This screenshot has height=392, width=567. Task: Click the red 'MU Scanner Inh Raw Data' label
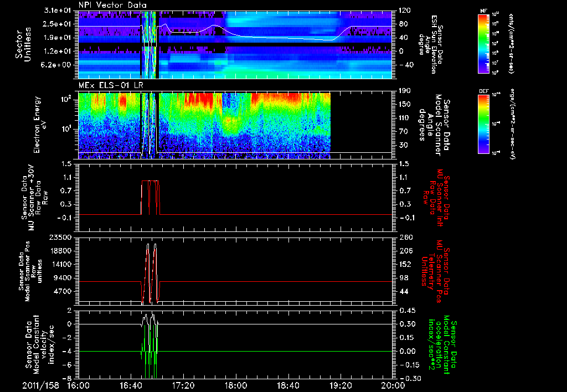(436, 198)
